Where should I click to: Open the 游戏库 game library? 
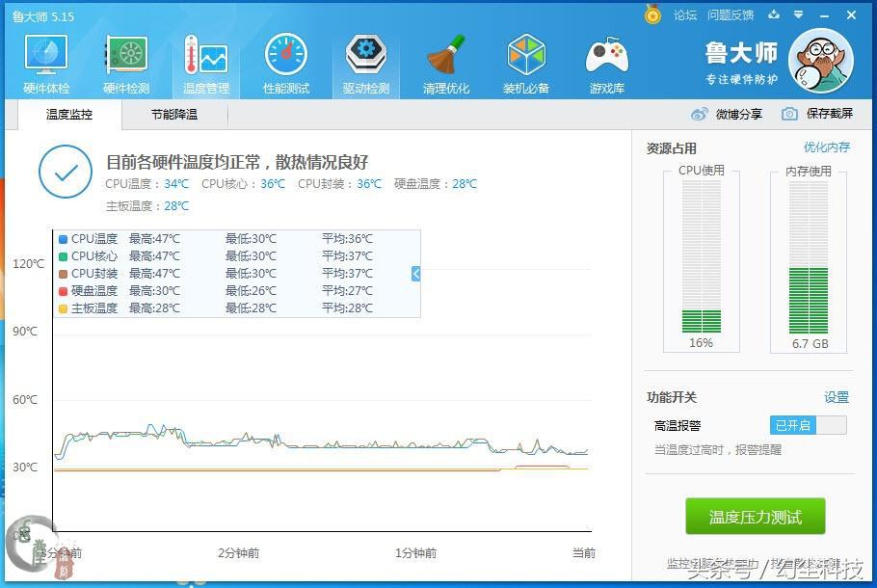point(606,61)
